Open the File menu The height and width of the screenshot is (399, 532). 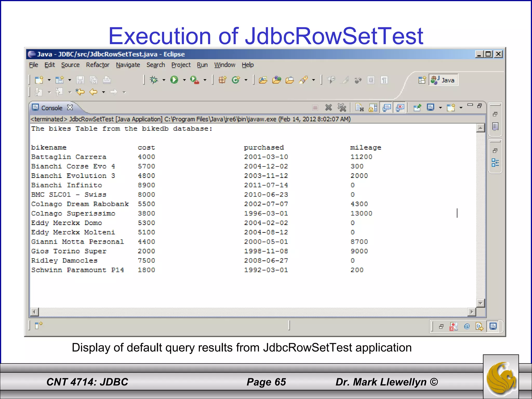coord(34,65)
